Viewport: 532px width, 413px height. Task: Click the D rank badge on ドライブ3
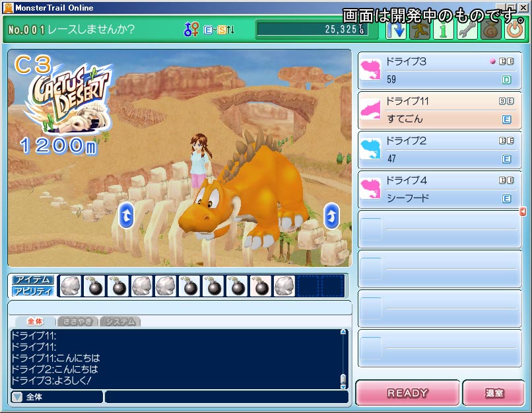[x=506, y=80]
